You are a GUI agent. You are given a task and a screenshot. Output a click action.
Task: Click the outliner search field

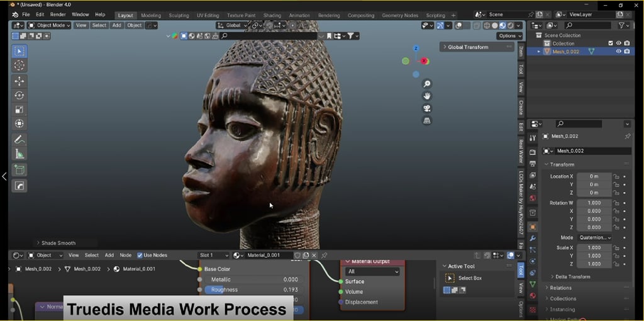(x=588, y=25)
